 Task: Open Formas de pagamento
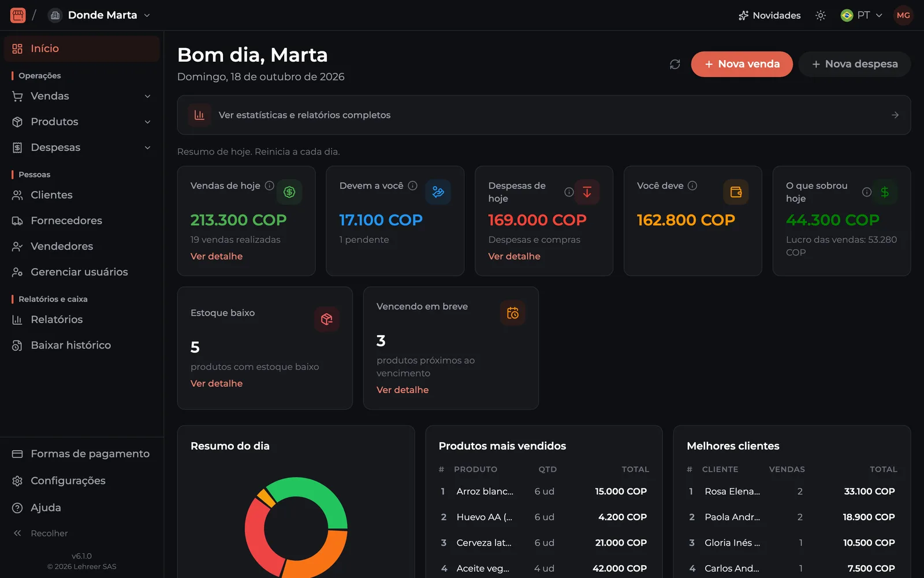(x=82, y=454)
